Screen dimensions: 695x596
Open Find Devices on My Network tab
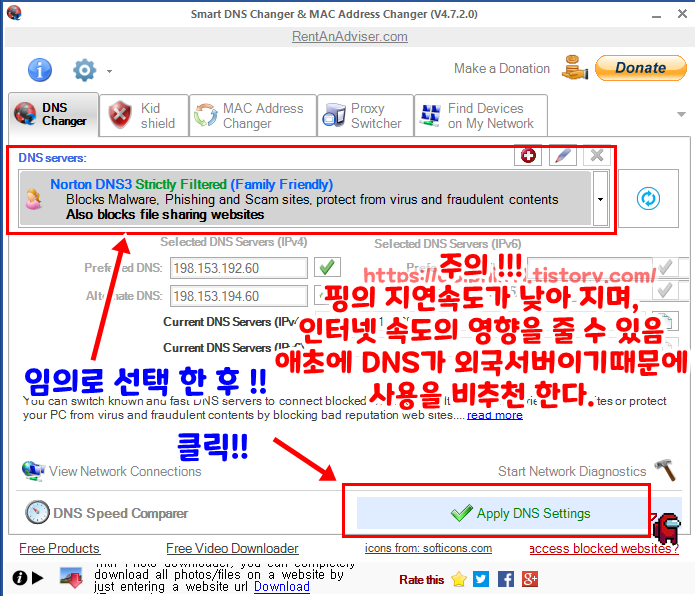480,115
